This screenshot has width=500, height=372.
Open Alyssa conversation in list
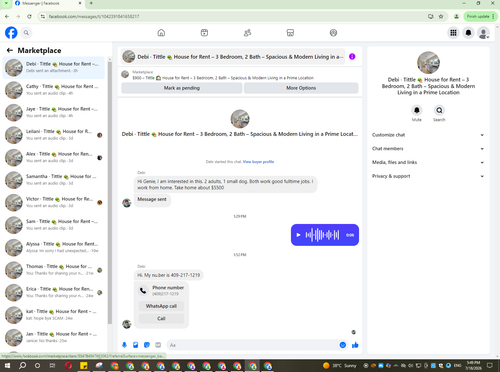tap(54, 247)
